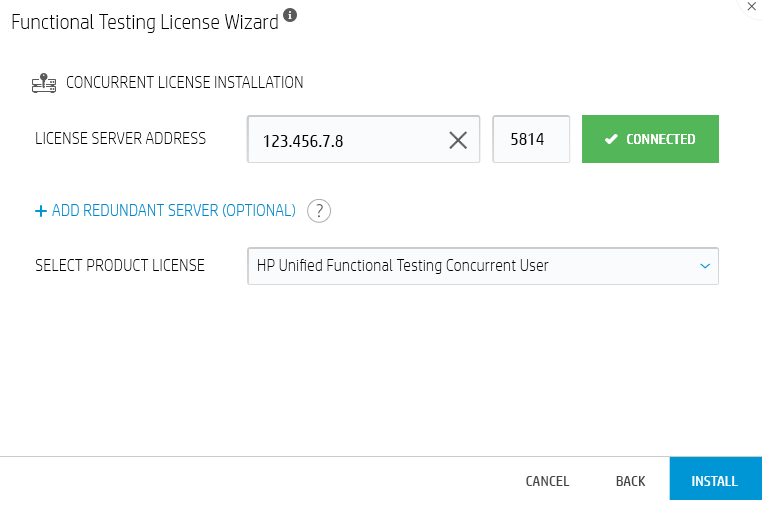Screen dimensions: 780x521
Task: Click the License Server Address label
Action: coord(120,138)
